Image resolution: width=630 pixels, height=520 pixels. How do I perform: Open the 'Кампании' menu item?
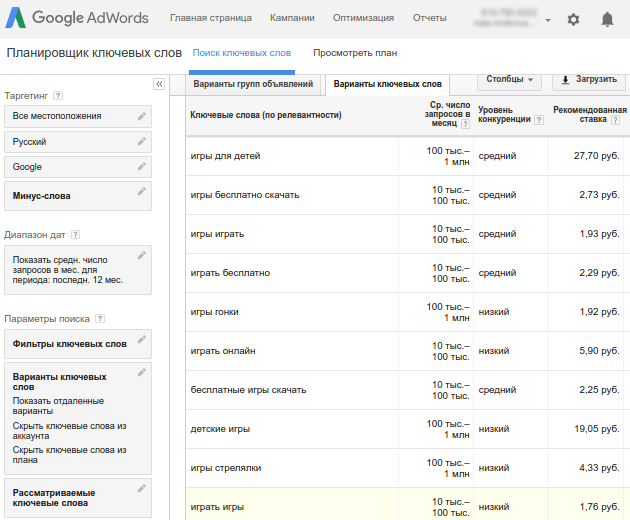click(x=292, y=18)
